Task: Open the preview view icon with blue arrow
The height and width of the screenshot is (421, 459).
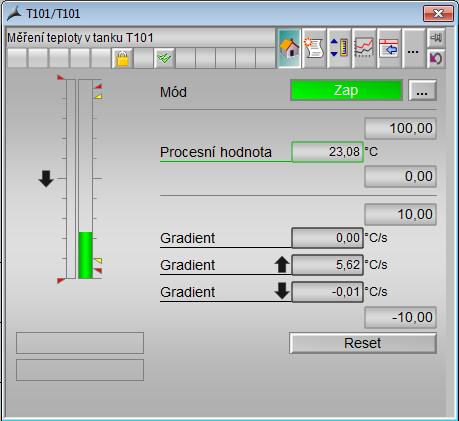Action: [x=389, y=48]
